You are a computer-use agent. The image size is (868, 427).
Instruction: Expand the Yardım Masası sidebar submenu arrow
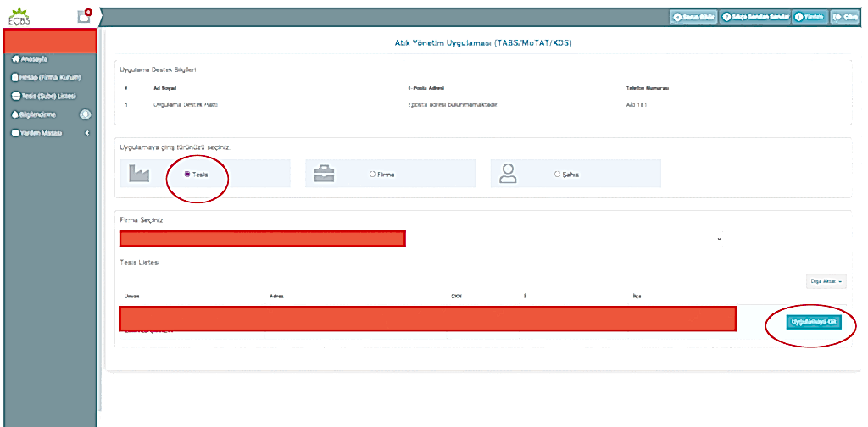pyautogui.click(x=87, y=133)
